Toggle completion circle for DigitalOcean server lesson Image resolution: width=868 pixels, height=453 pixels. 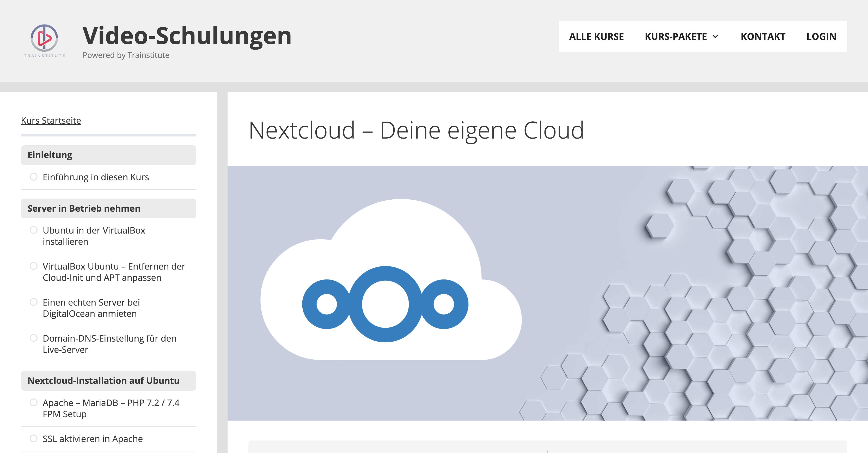click(x=33, y=302)
